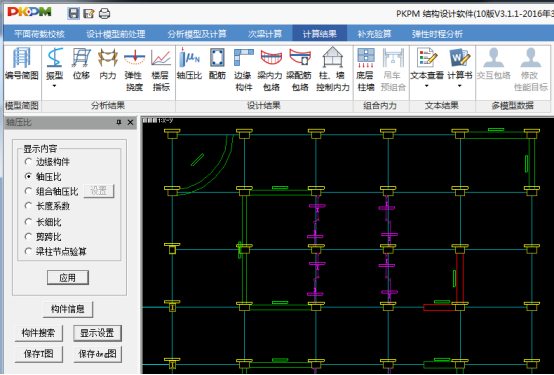
Task: Click the 保存dwg图 button
Action: 97,354
